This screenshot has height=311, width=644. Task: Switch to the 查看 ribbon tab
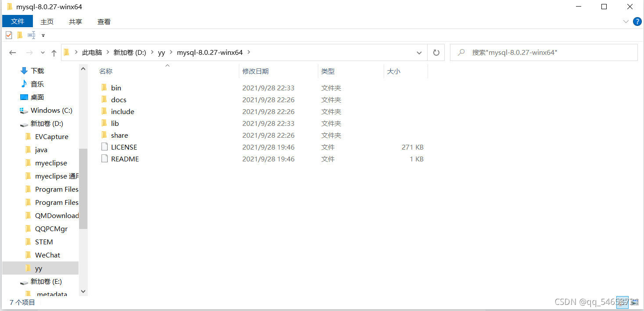click(x=104, y=21)
